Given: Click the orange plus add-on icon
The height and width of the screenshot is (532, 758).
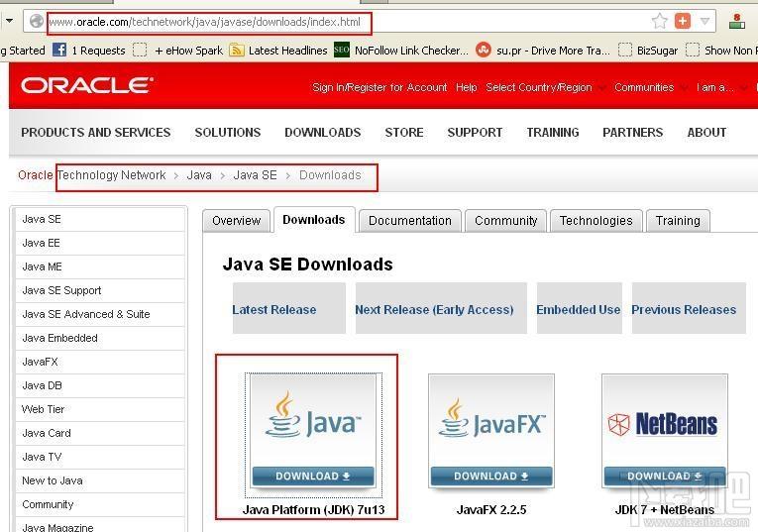Looking at the screenshot, I should coord(682,21).
